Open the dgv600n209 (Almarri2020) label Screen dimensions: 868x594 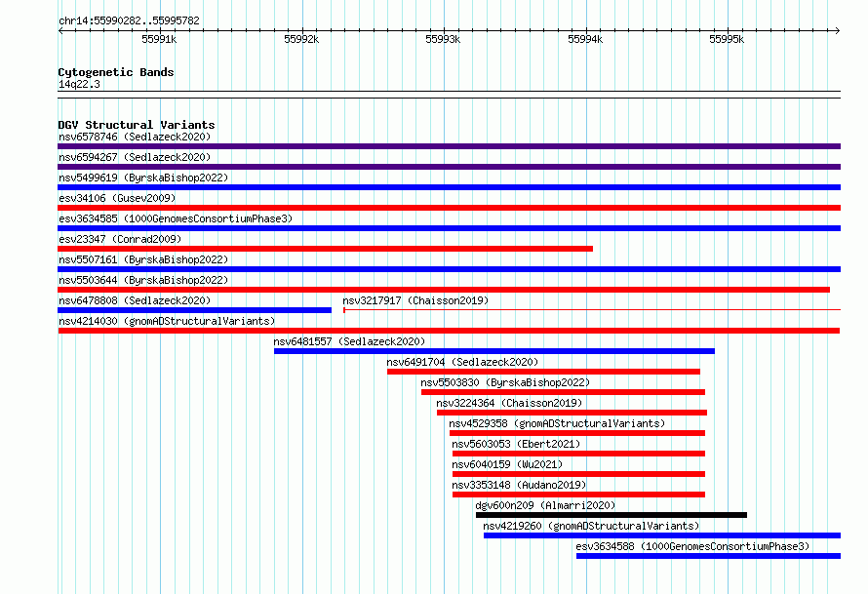point(545,505)
